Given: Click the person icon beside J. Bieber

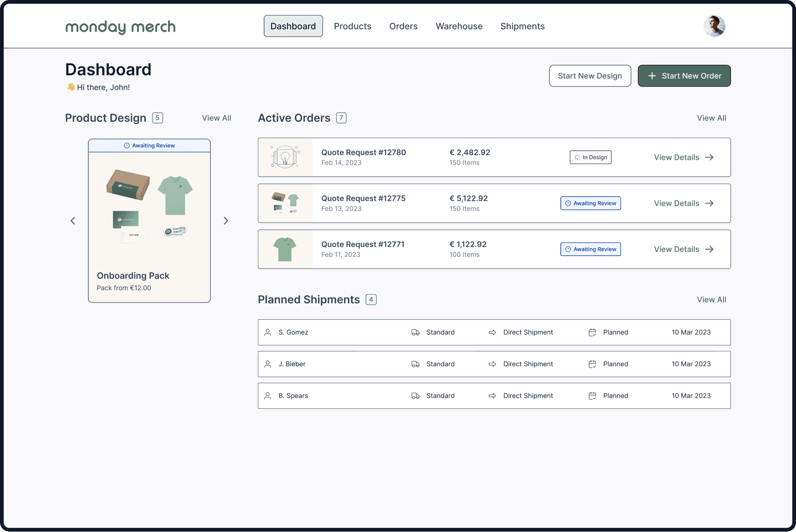Looking at the screenshot, I should [x=268, y=364].
